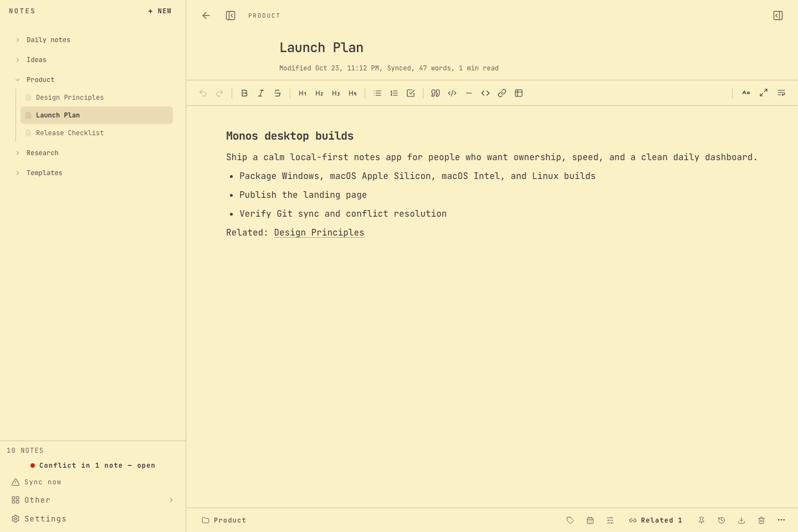Viewport: 798px width, 532px height.
Task: Toggle bold formatting in the toolbar
Action: point(244,93)
